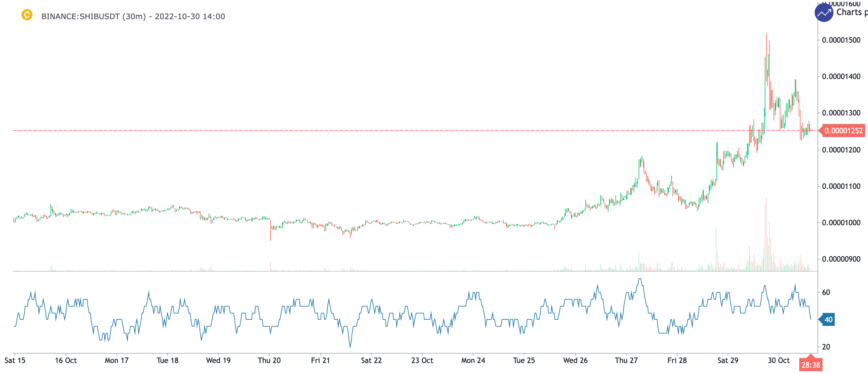
Task: Click the 'Charts' text beside the logo
Action: tap(849, 12)
